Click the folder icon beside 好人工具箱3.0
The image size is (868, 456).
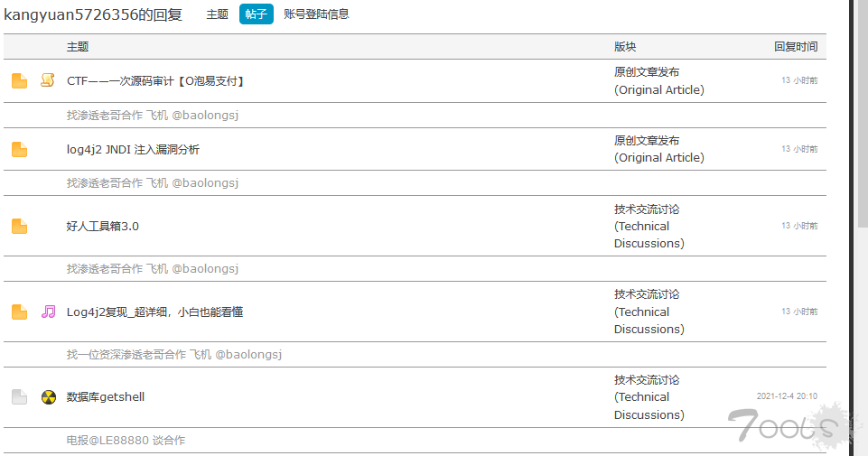19,227
